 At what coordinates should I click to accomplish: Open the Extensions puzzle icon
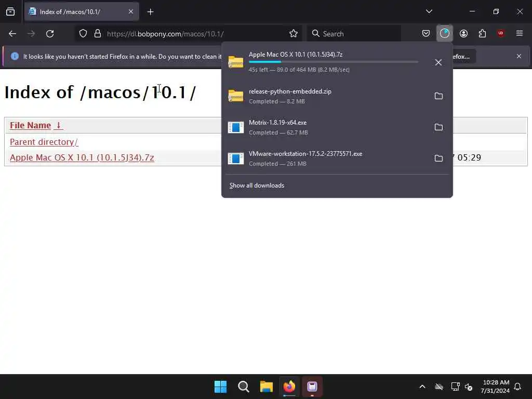[x=482, y=33]
